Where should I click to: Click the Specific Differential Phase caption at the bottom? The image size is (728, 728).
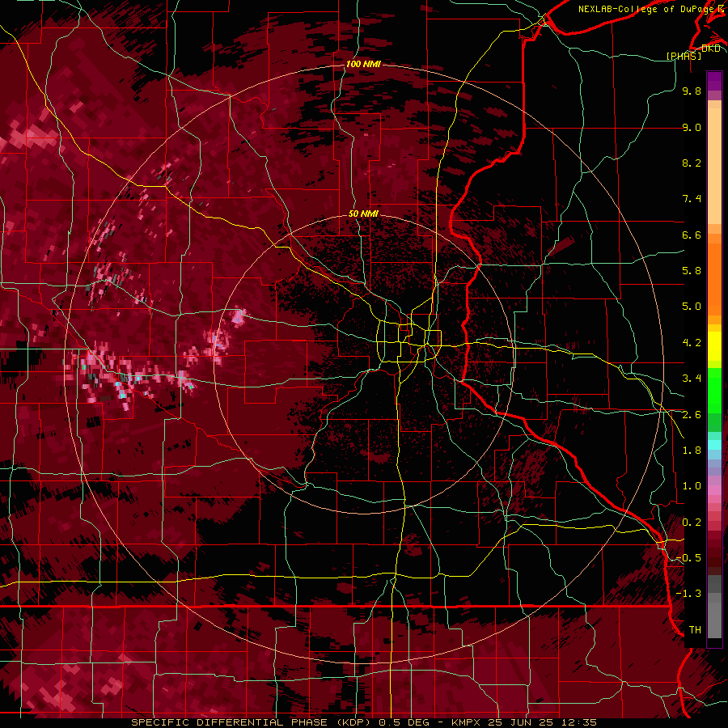364,722
